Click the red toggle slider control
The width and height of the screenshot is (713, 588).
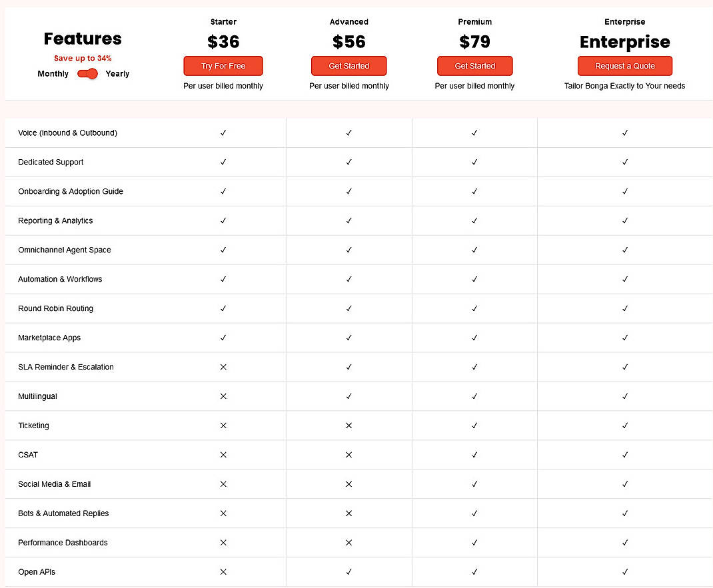(87, 74)
